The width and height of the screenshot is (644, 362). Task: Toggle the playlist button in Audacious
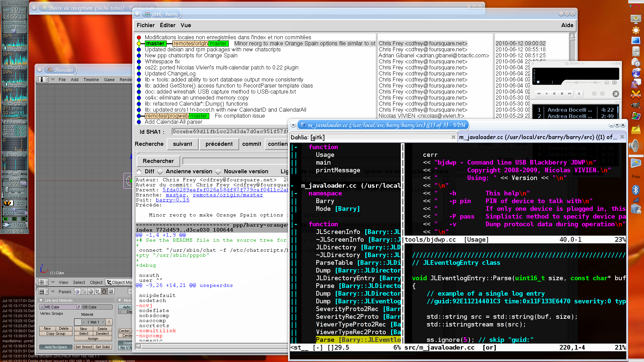click(x=614, y=82)
